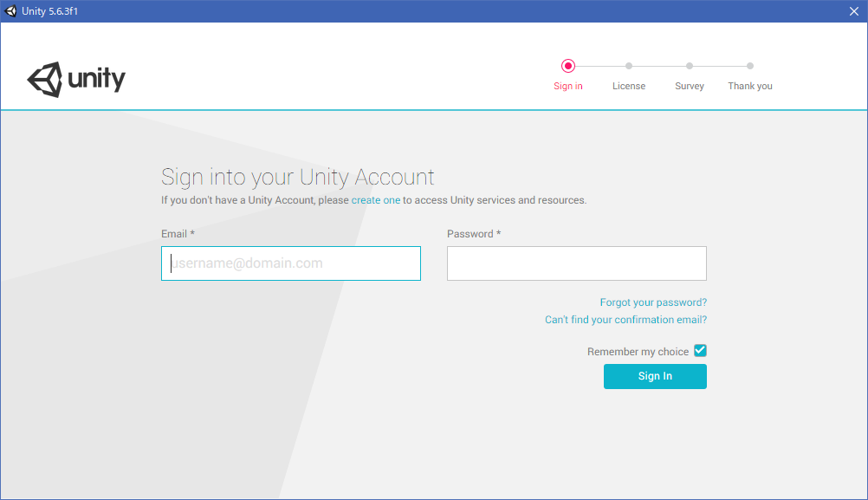Click the License step dot indicator
The image size is (868, 500).
click(x=629, y=66)
